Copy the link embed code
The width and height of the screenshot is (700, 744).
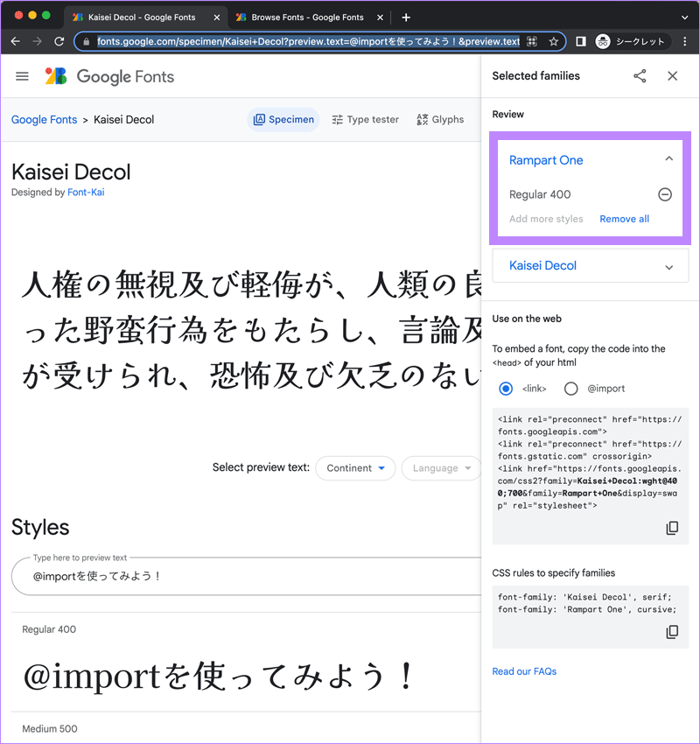pos(672,528)
